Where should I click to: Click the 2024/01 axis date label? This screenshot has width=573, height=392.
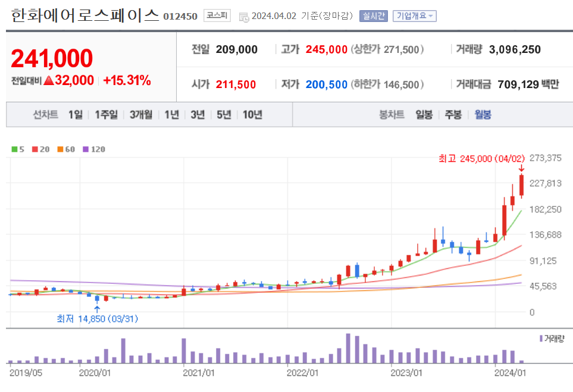[x=510, y=373]
